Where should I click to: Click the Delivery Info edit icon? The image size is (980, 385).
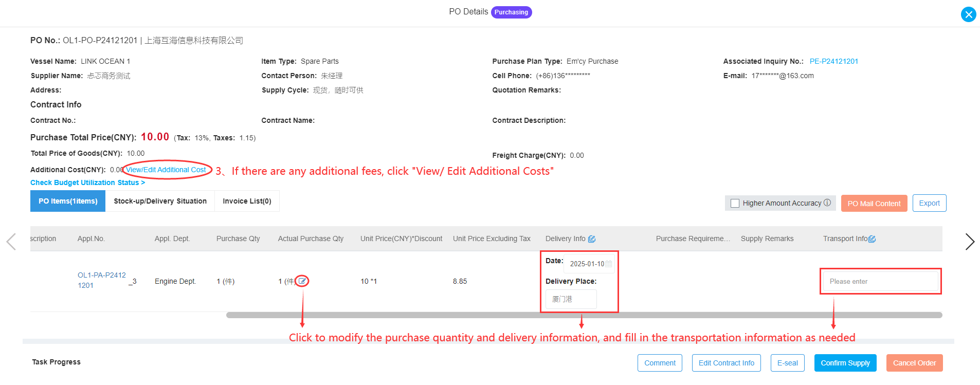click(x=592, y=239)
